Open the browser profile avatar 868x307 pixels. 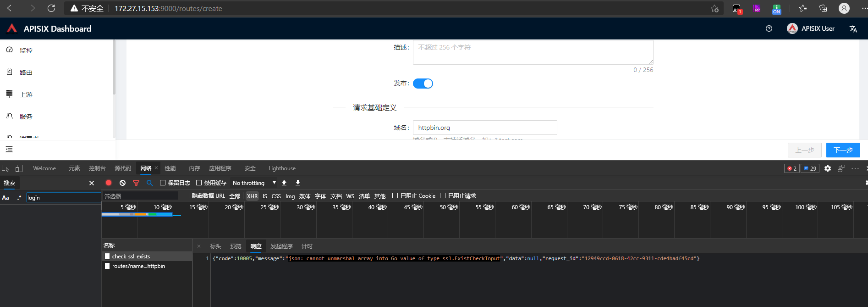tap(844, 8)
